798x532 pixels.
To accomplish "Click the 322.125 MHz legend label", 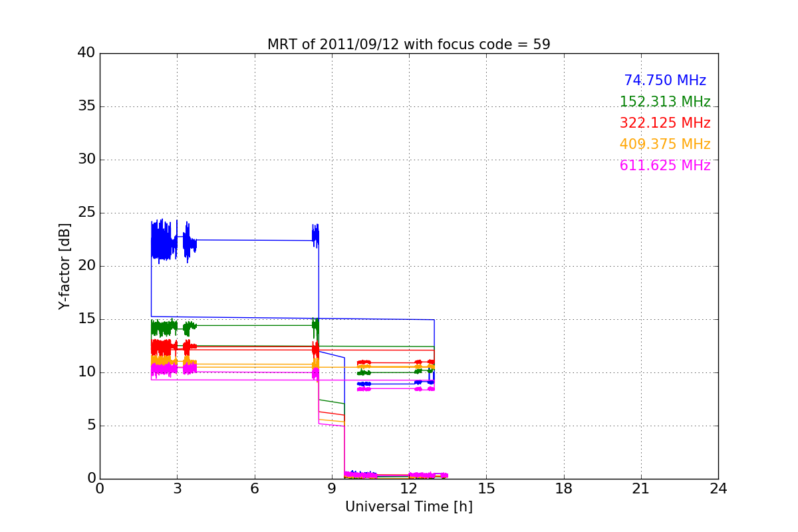I will point(665,123).
